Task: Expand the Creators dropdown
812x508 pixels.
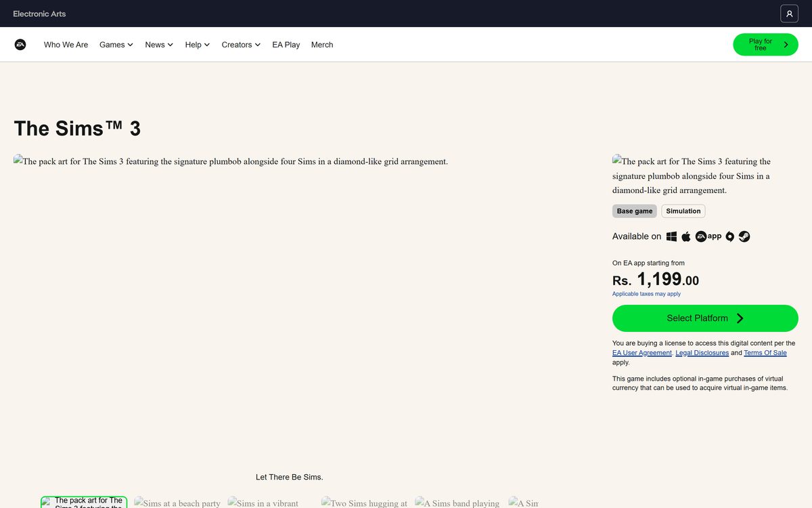Action: [241, 45]
